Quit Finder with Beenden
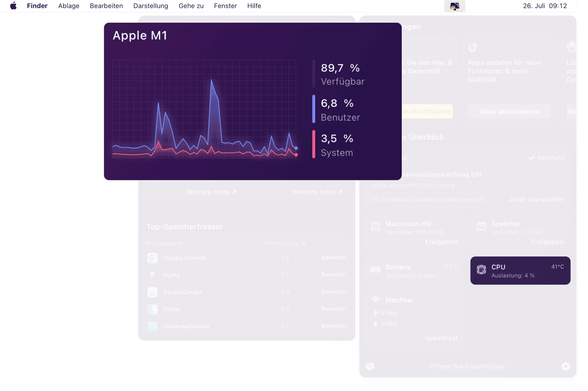 [333, 309]
